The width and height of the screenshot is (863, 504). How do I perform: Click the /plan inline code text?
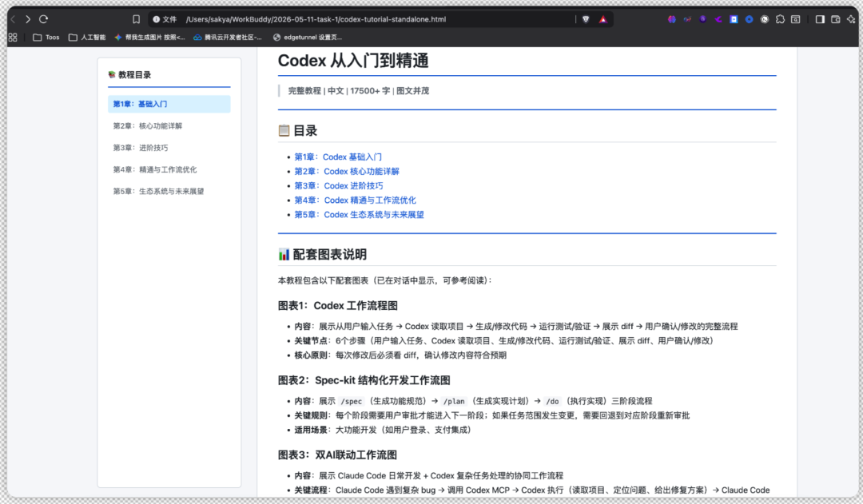pyautogui.click(x=454, y=401)
